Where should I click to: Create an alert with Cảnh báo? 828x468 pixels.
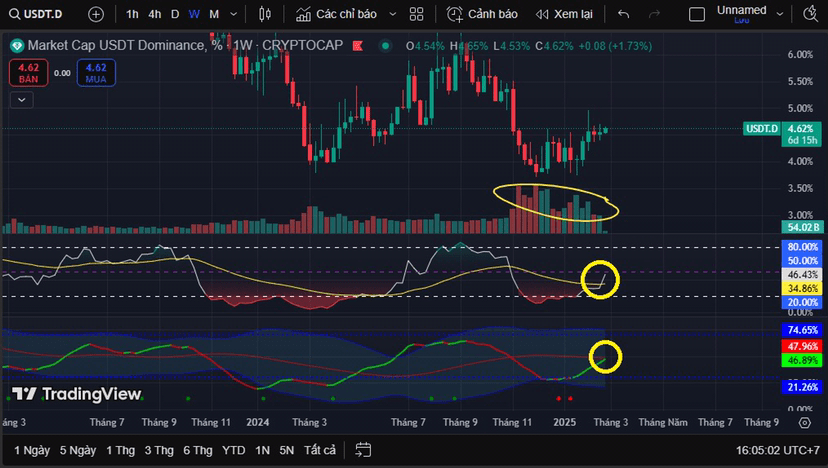pyautogui.click(x=482, y=14)
